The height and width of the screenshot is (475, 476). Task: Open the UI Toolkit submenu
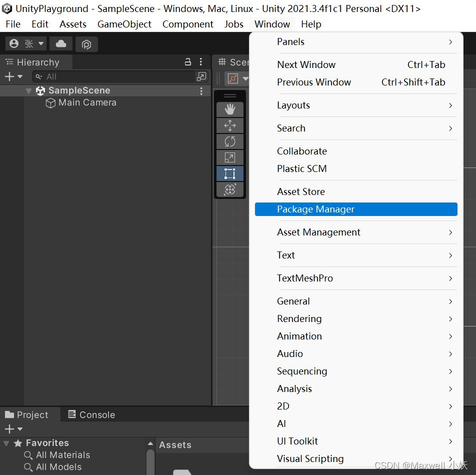356,441
